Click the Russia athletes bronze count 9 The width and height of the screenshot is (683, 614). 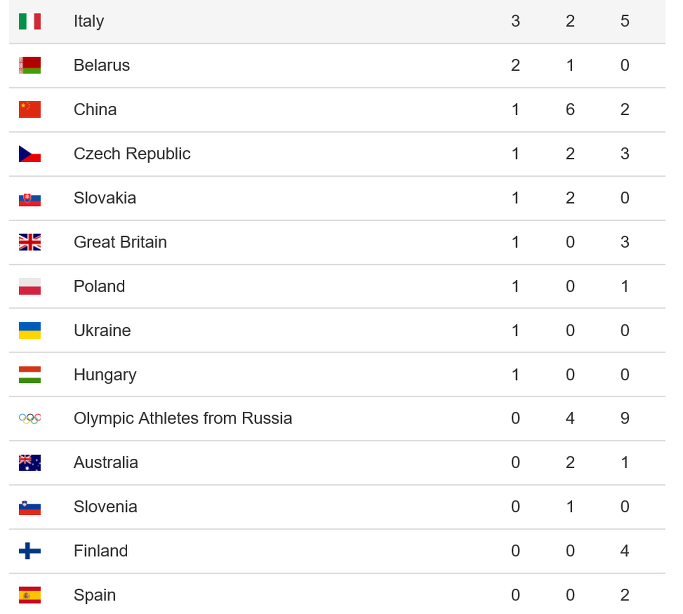pyautogui.click(x=625, y=418)
